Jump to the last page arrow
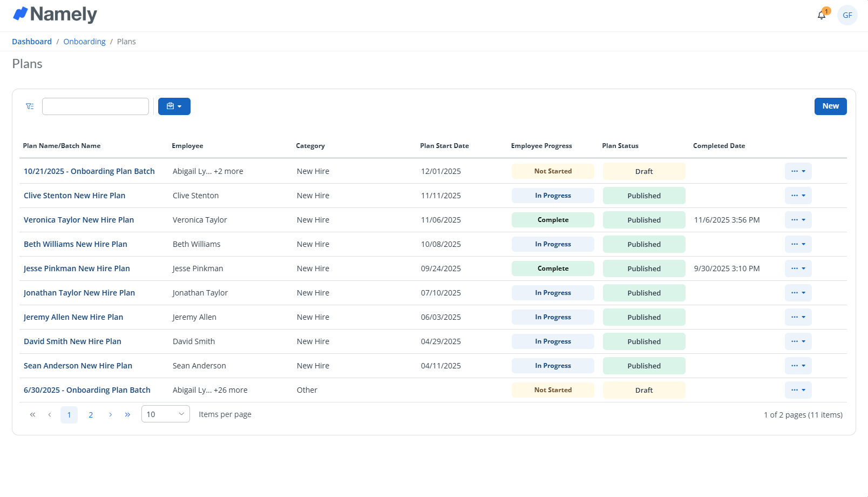Screen dimensions: 868x497 pos(127,415)
